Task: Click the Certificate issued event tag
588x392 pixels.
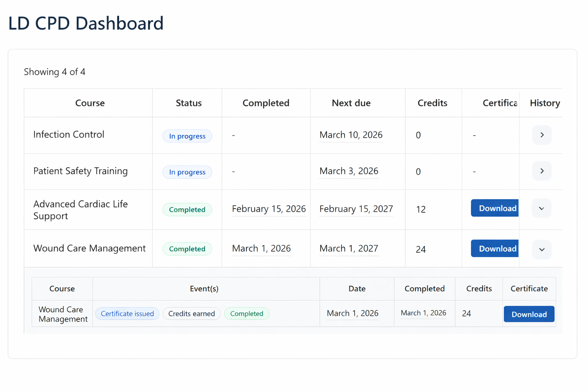Action: [x=127, y=314]
